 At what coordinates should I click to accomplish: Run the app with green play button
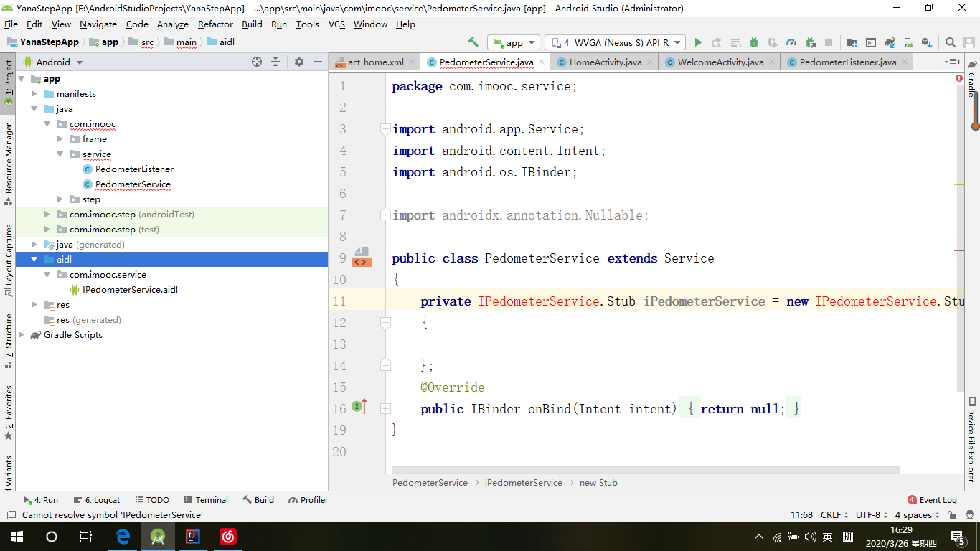point(698,42)
